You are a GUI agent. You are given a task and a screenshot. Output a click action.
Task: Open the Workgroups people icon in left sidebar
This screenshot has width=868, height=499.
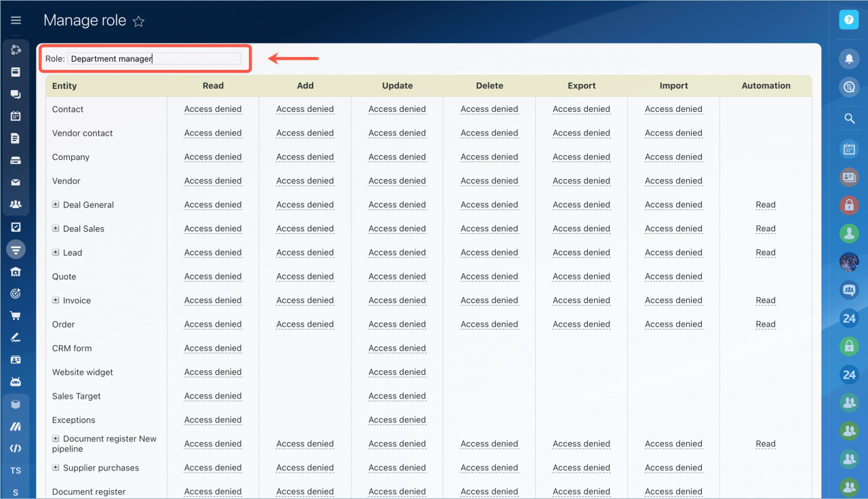(x=16, y=204)
